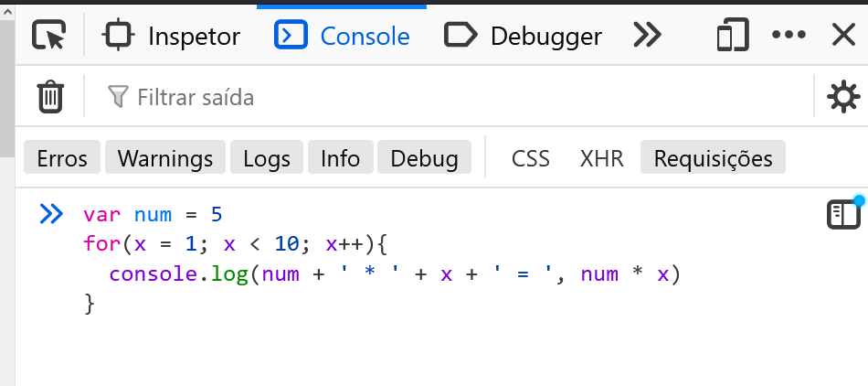
Task: Toggle responsive design mode icon
Action: (732, 36)
